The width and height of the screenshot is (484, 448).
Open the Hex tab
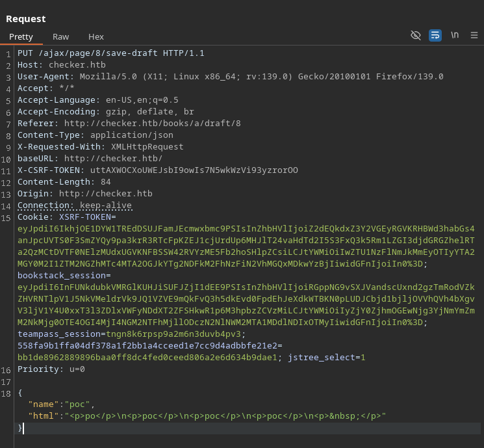96,36
